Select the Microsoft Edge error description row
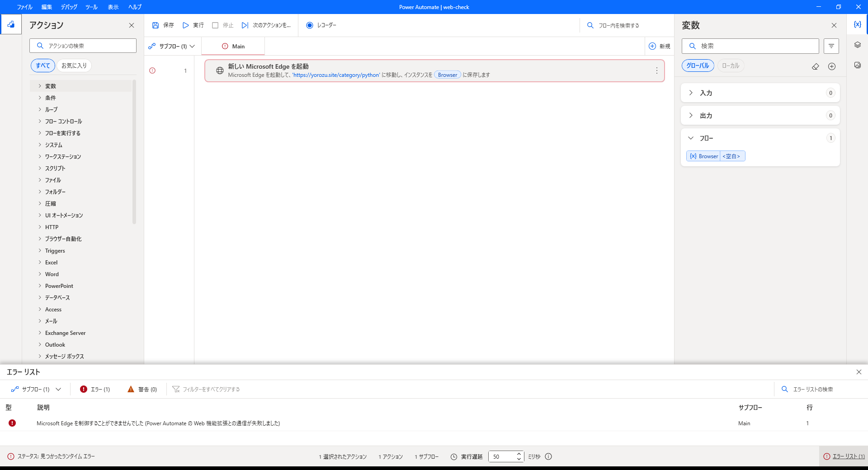Viewport: 868px width, 470px height. (x=434, y=423)
